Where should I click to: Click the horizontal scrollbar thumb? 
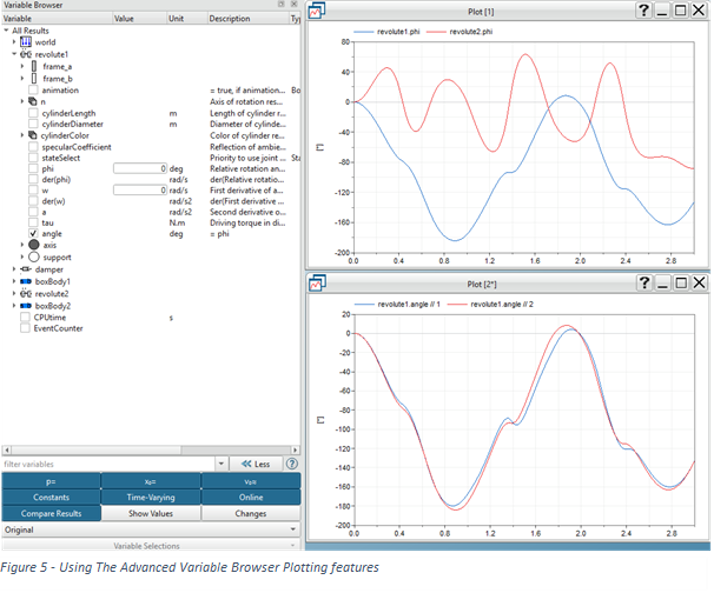click(x=97, y=450)
